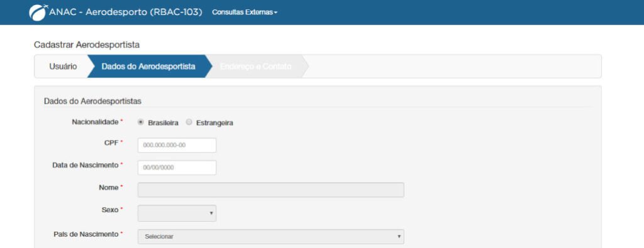Viewport: 644px width, 248px height.
Task: Click the caret beside Consultas Externas
Action: click(x=276, y=13)
